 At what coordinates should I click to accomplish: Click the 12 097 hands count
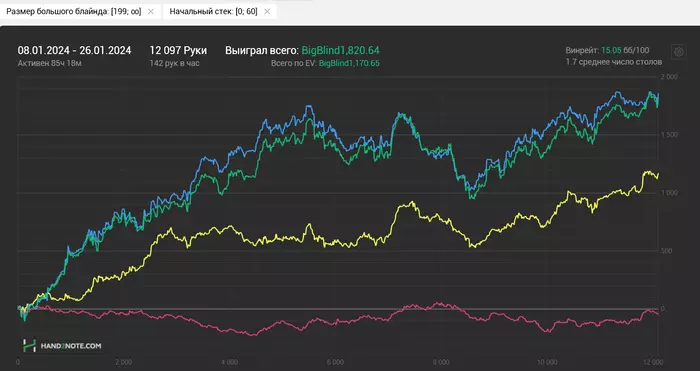click(x=178, y=50)
